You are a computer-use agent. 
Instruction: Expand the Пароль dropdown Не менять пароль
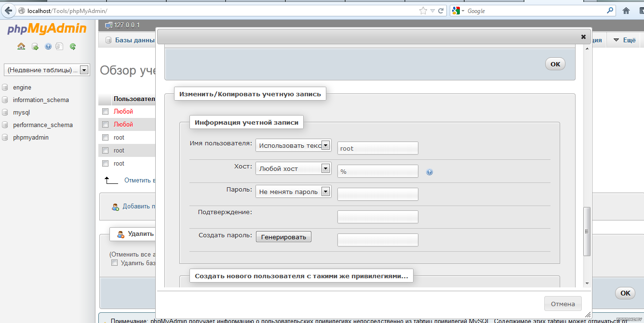click(x=293, y=192)
